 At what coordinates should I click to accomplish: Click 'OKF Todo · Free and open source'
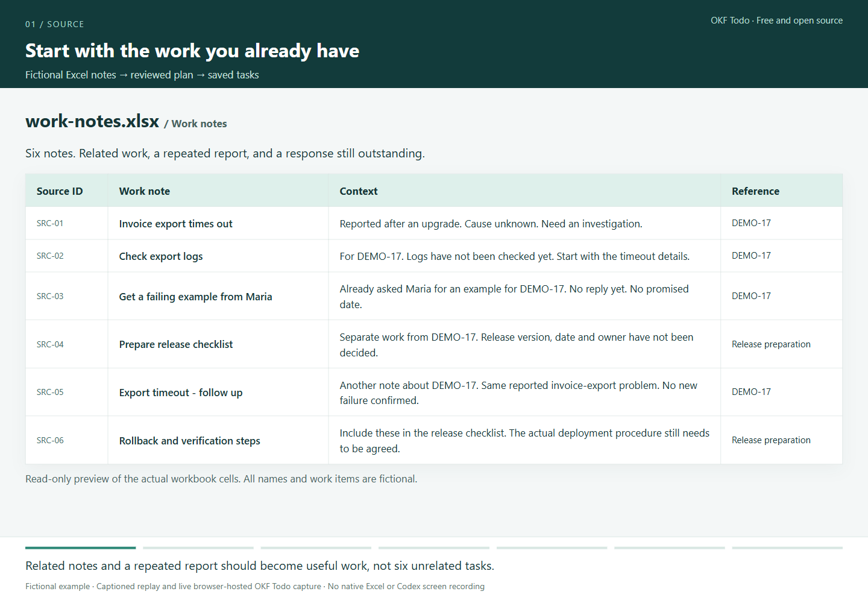tap(776, 21)
